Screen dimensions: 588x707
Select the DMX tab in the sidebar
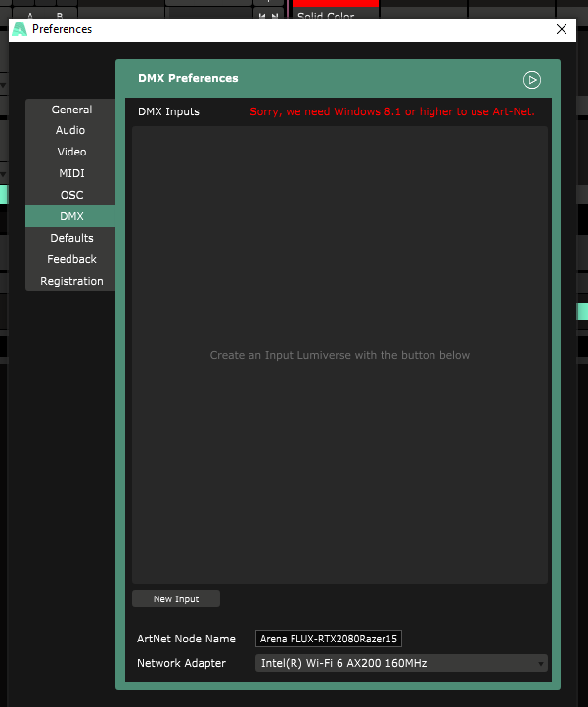71,216
